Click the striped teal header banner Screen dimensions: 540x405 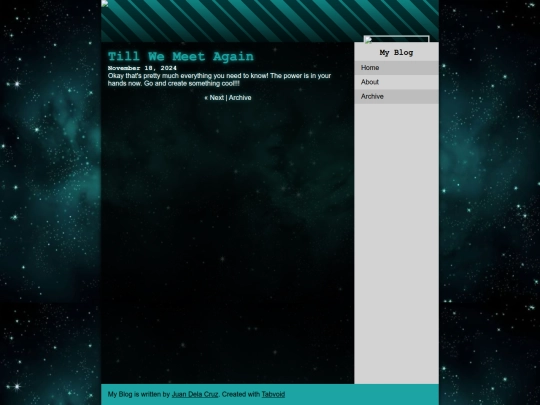[x=270, y=21]
